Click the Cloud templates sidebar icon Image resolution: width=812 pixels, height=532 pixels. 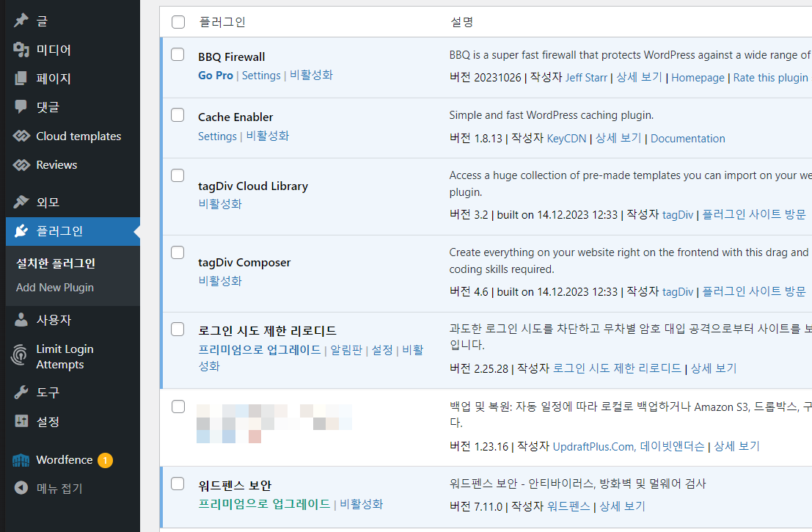click(x=21, y=136)
